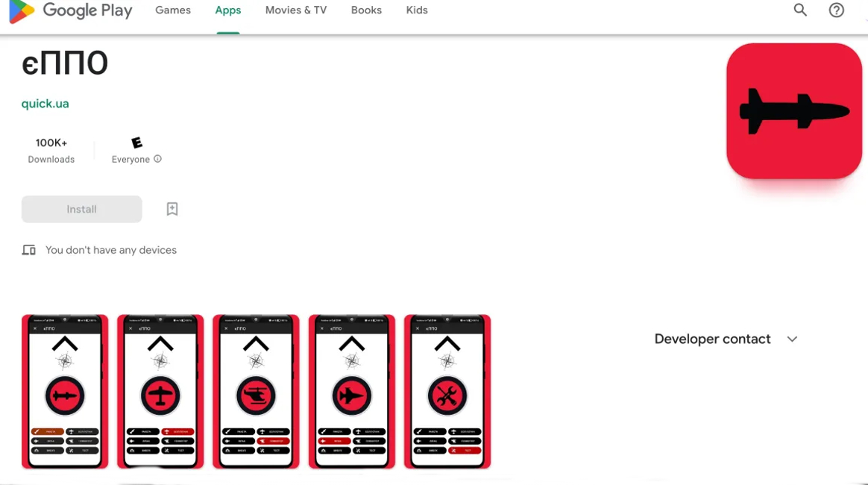Screen dimensions: 868x485
Task: Open the search magnifier icon
Action: [800, 10]
